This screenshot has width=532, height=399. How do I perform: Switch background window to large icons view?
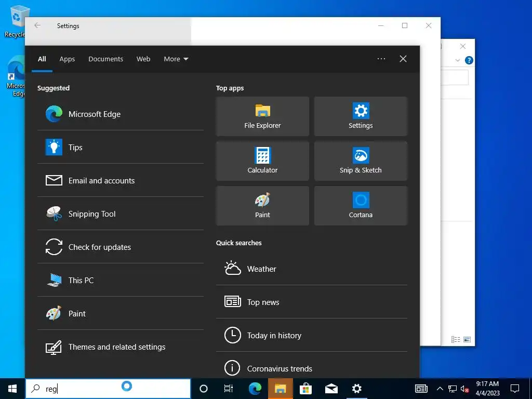(467, 339)
